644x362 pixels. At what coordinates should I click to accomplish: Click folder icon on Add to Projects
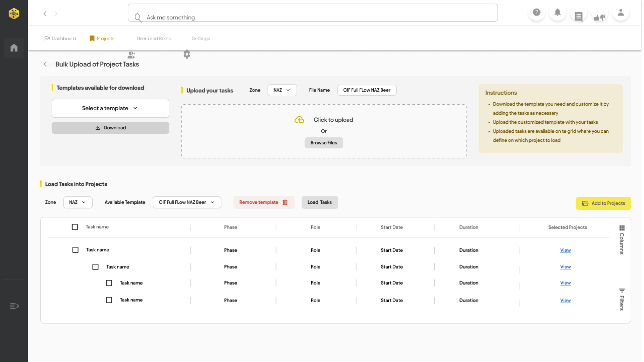pos(585,203)
